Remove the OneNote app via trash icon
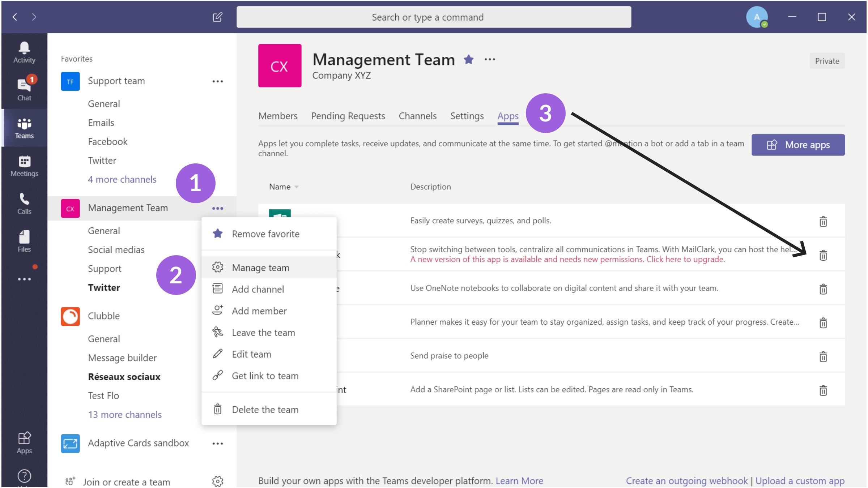The height and width of the screenshot is (488, 868). tap(823, 289)
